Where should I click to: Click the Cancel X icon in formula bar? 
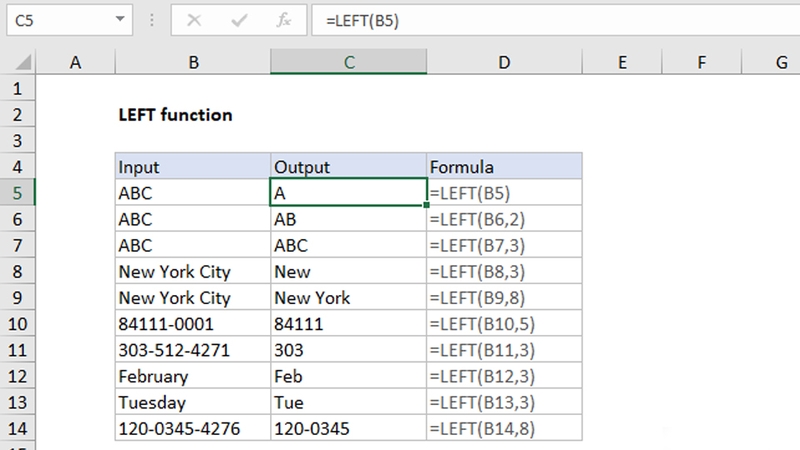[x=194, y=20]
